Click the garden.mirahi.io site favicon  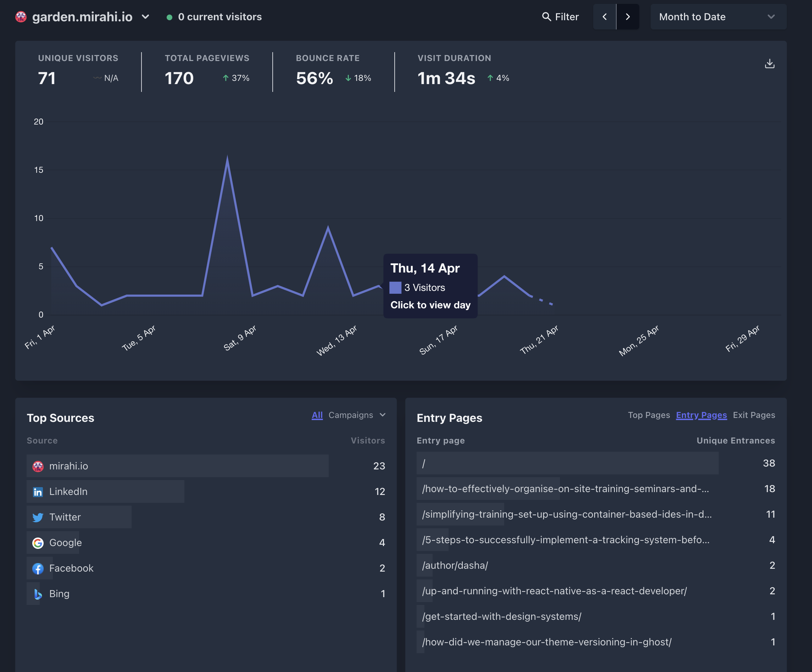21,17
